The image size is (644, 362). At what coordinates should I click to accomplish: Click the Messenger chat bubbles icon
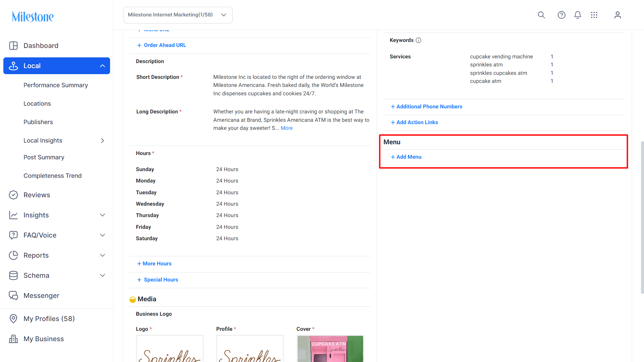[13, 296]
